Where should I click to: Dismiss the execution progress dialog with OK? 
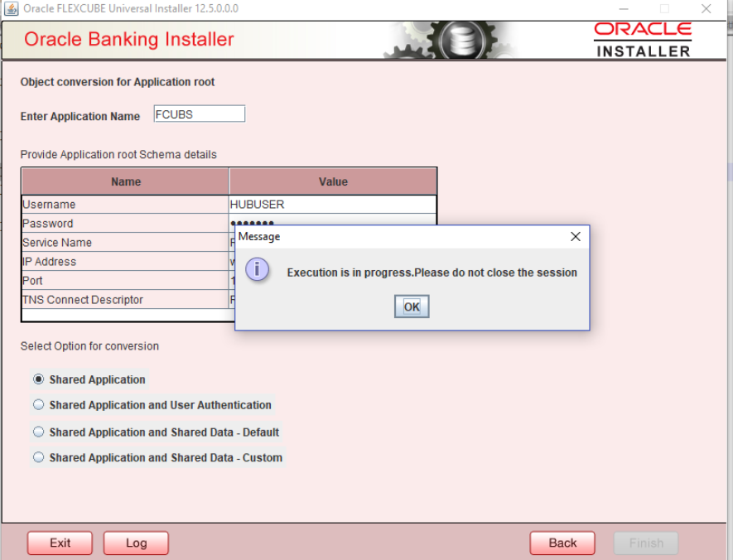[411, 306]
